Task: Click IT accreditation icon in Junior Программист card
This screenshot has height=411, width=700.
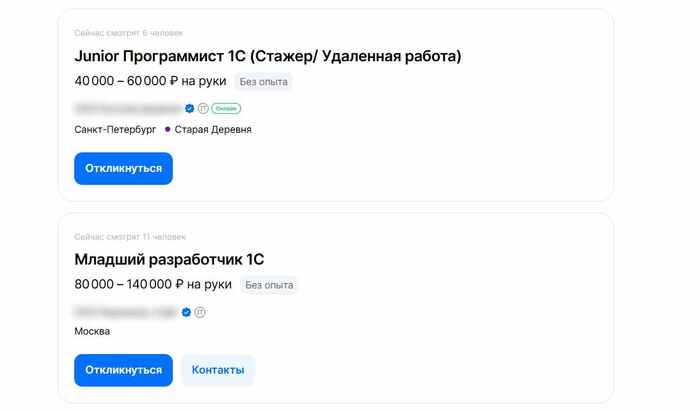Action: click(203, 108)
